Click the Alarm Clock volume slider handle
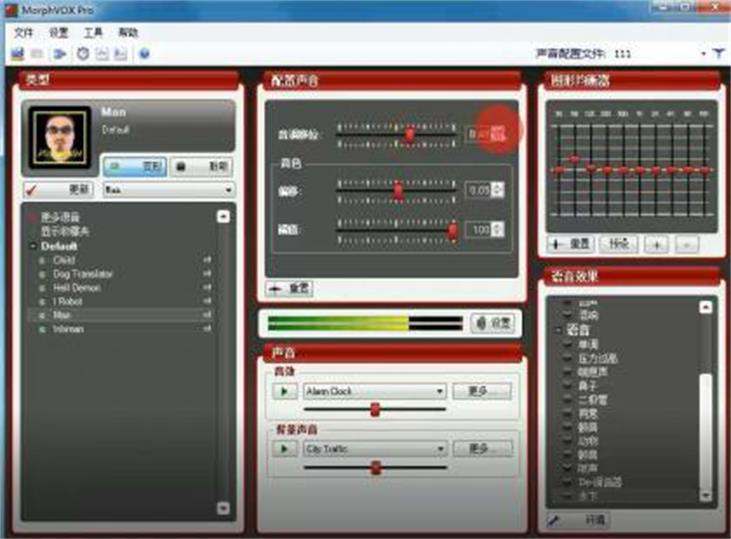Image resolution: width=731 pixels, height=539 pixels. [375, 410]
